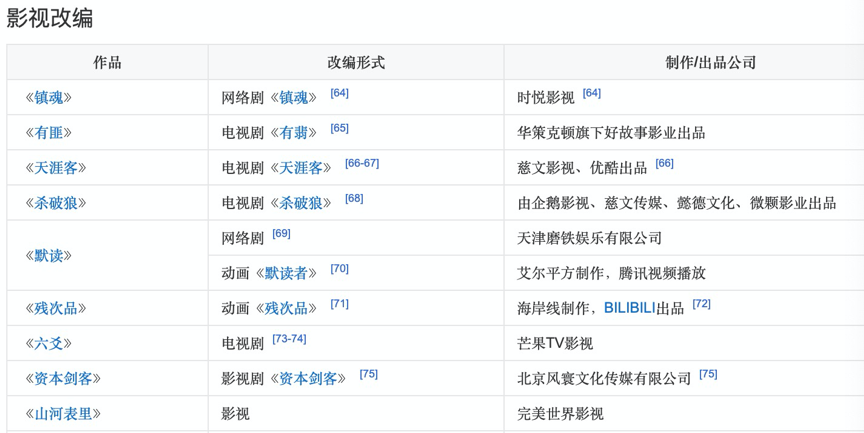Jump to citation [75] beside 影视剧《资本剑客》
This screenshot has height=433, width=864.
point(369,375)
